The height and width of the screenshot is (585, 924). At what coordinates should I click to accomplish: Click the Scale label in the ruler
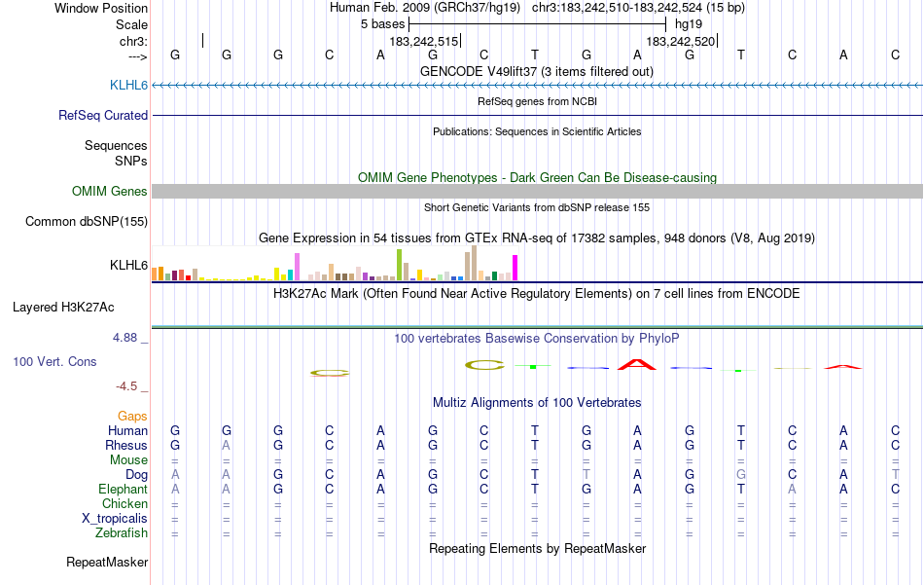point(132,24)
